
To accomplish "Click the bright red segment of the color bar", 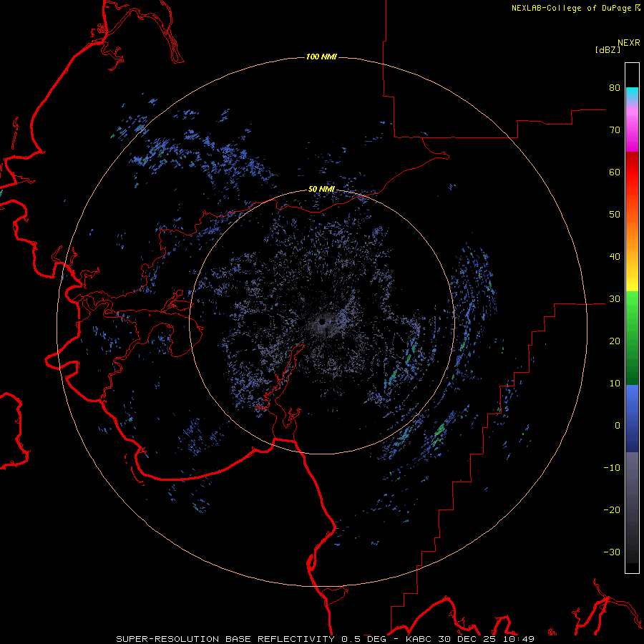I will tap(632, 172).
